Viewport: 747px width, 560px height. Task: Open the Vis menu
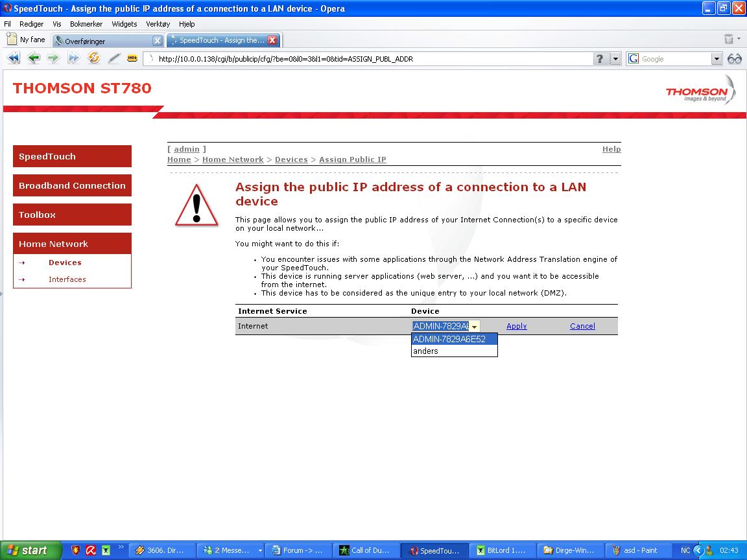pos(56,24)
